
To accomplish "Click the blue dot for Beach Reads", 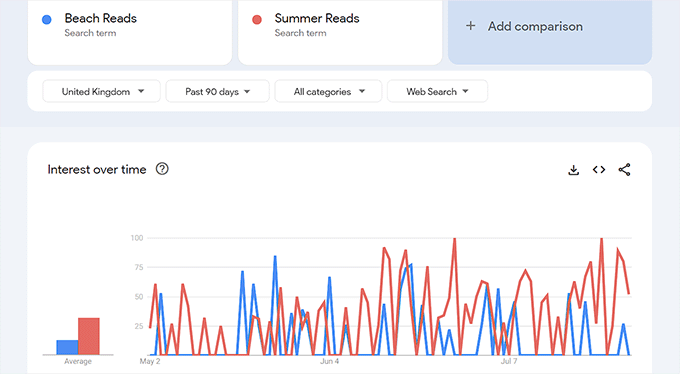I will click(x=46, y=20).
